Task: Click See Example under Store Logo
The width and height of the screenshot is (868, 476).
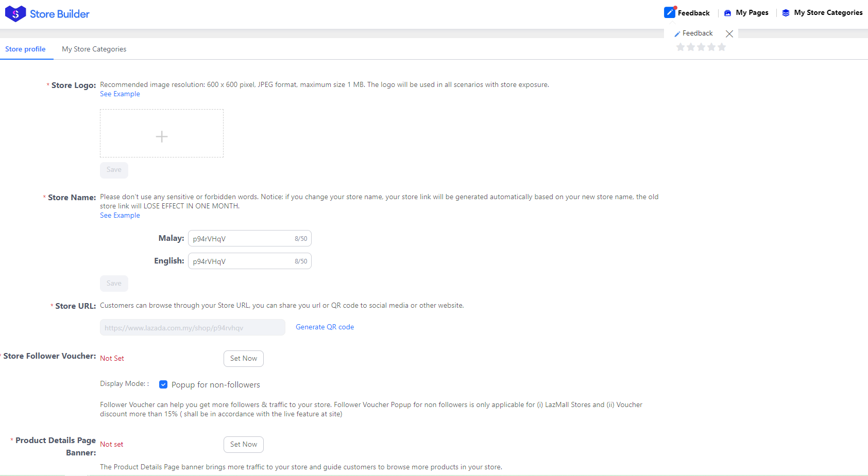Action: (120, 94)
